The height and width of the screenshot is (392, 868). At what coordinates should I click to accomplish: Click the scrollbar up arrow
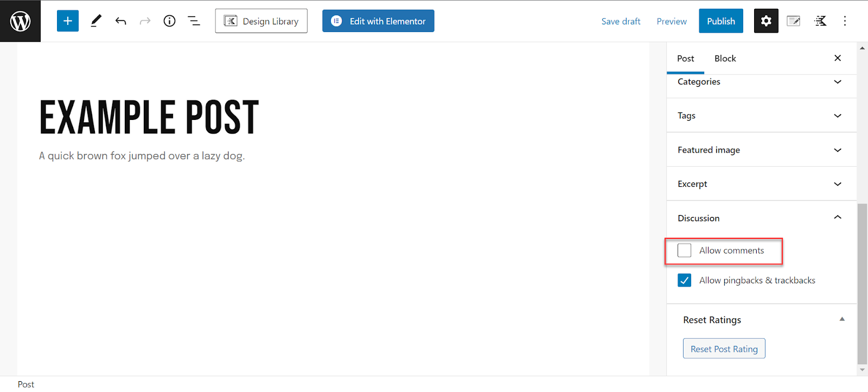[x=862, y=48]
